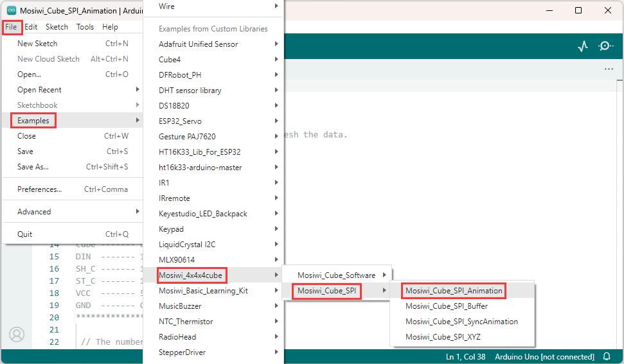Open NTC_Thermistor examples submenu
Image resolution: width=624 pixels, height=364 pixels.
214,322
